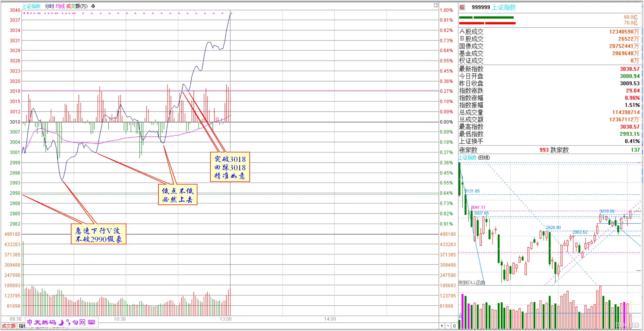Click the green sell volume bar next to 68.0亿
This screenshot has width=644, height=331.
click(486, 17)
